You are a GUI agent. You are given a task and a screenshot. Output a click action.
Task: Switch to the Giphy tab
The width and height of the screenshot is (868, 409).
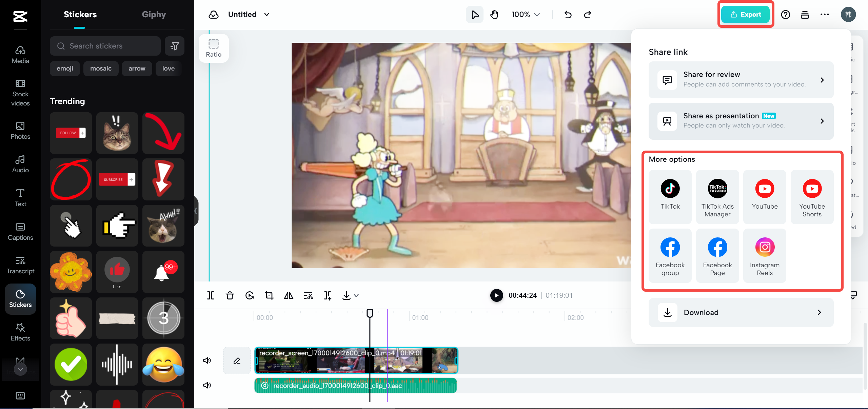[154, 15]
